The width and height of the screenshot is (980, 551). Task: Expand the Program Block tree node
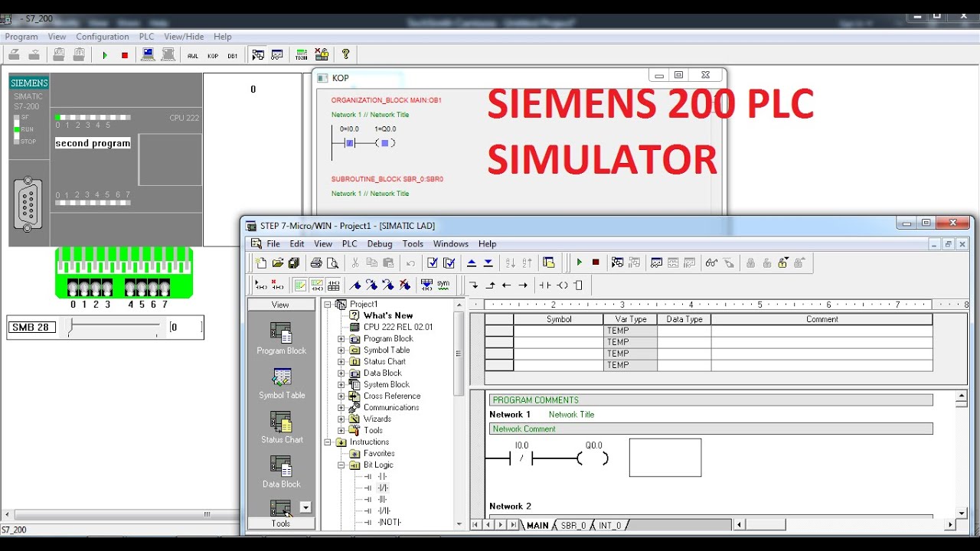coord(341,339)
